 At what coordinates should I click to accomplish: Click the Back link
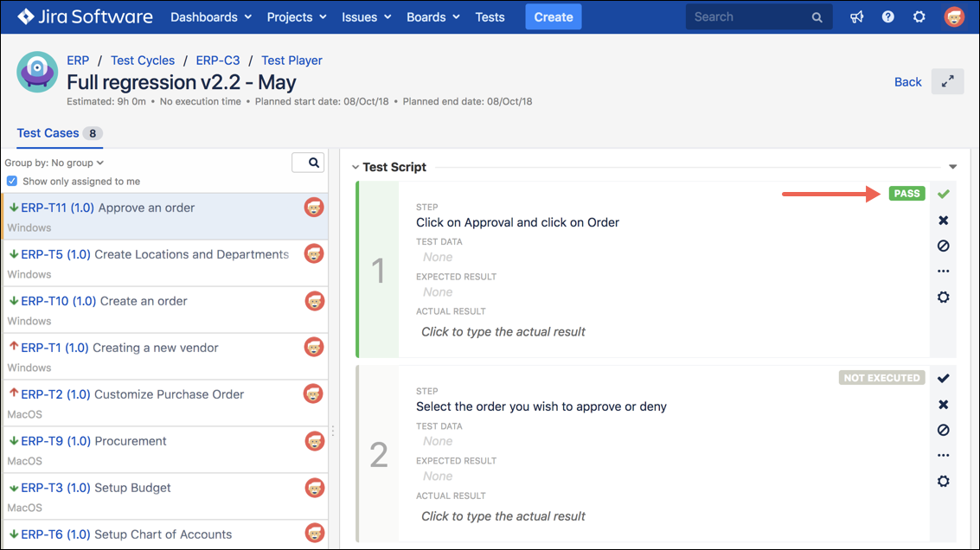[907, 82]
